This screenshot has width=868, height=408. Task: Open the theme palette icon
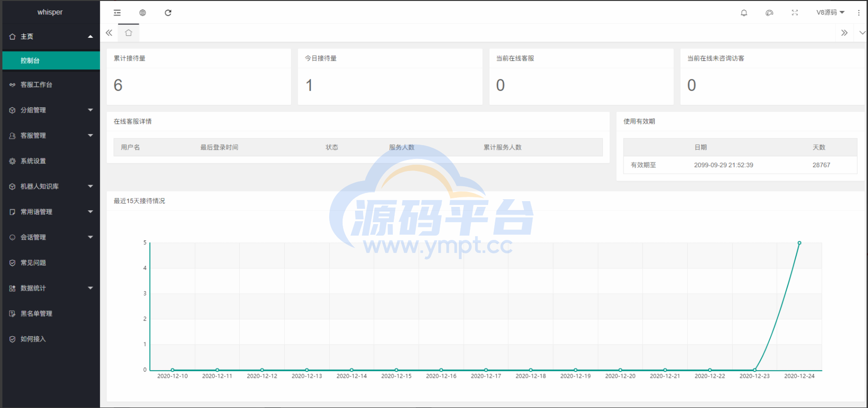tap(769, 13)
